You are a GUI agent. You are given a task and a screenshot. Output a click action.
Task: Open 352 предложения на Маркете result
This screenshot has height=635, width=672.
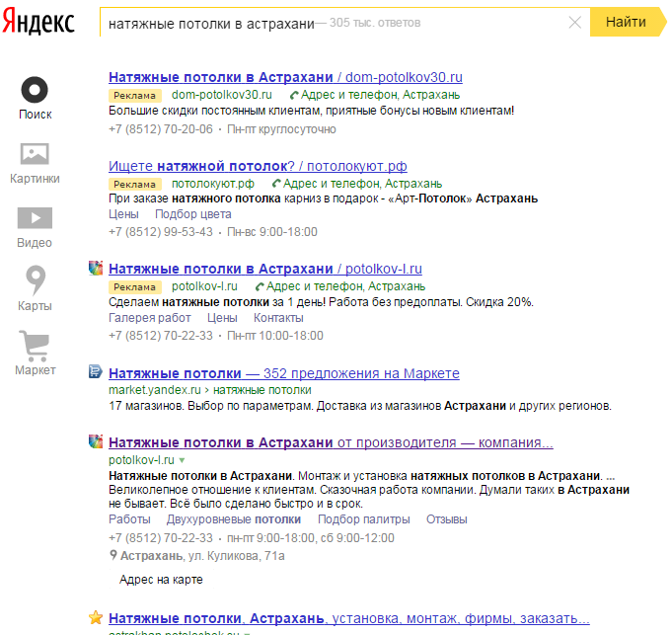[284, 373]
